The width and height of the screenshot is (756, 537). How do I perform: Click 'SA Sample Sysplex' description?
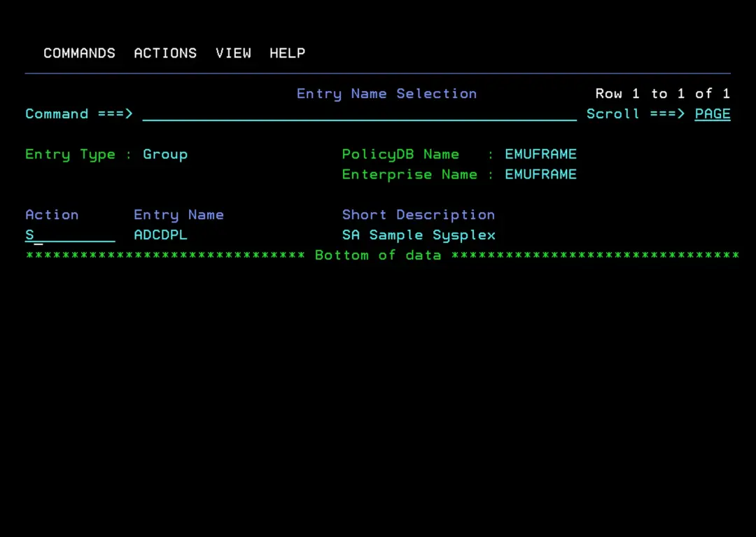(x=419, y=235)
